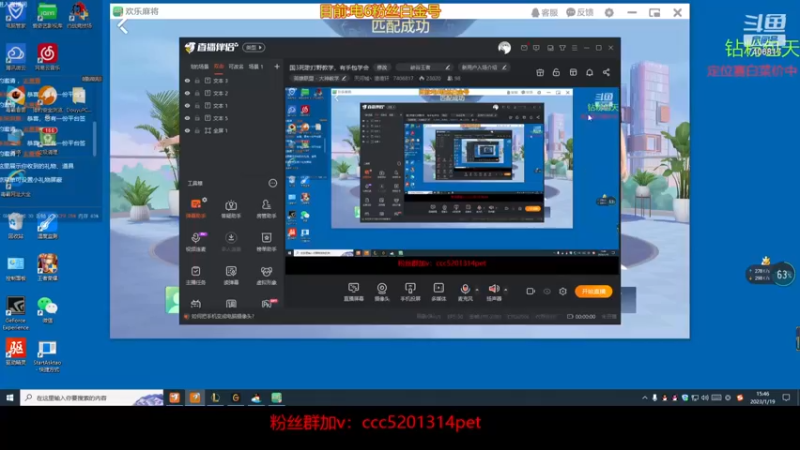Open the 虚拟形象 bear-face tool
The width and height of the screenshot is (800, 450).
click(266, 274)
